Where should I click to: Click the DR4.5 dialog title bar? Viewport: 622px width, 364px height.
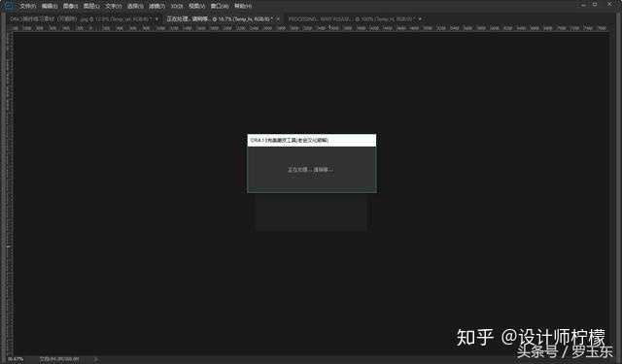(312, 140)
